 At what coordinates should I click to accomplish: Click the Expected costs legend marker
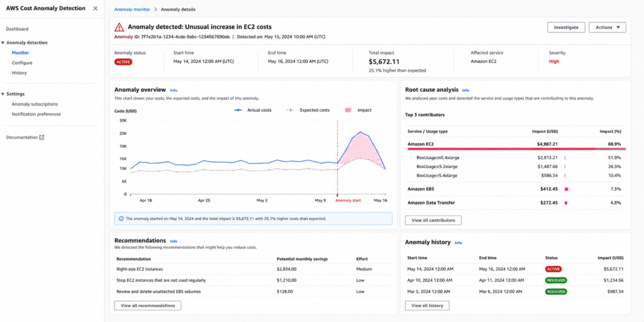click(291, 110)
